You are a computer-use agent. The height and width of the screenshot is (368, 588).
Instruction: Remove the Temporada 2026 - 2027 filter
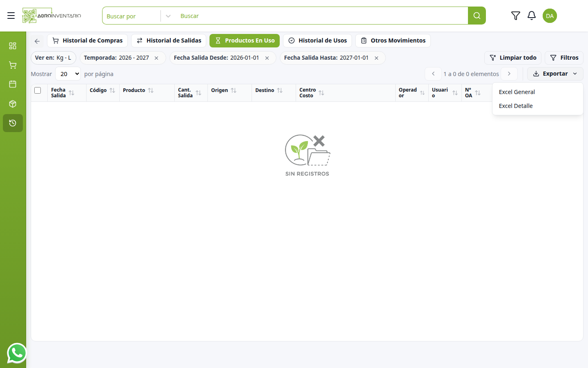(x=156, y=58)
